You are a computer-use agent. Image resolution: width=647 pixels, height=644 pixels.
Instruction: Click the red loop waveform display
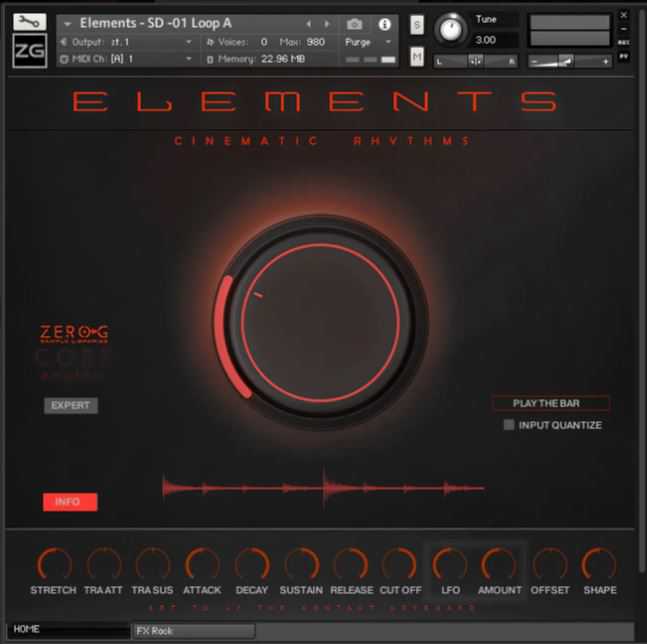[x=323, y=488]
